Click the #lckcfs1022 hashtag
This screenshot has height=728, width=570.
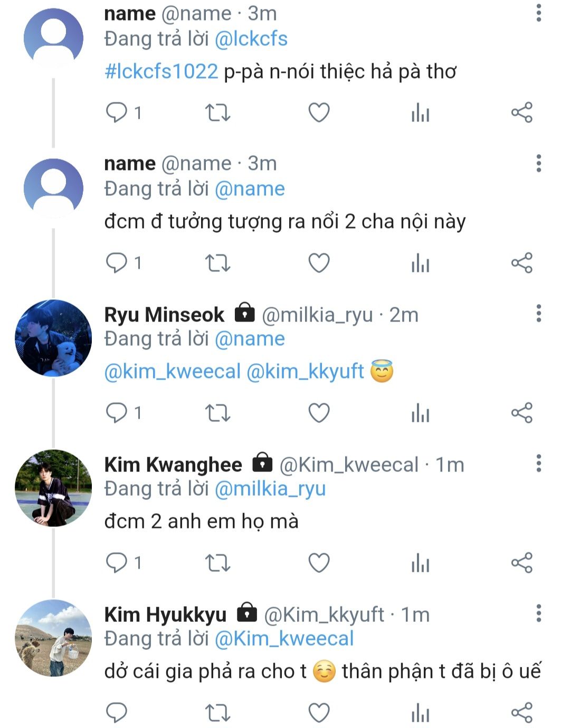pyautogui.click(x=161, y=71)
